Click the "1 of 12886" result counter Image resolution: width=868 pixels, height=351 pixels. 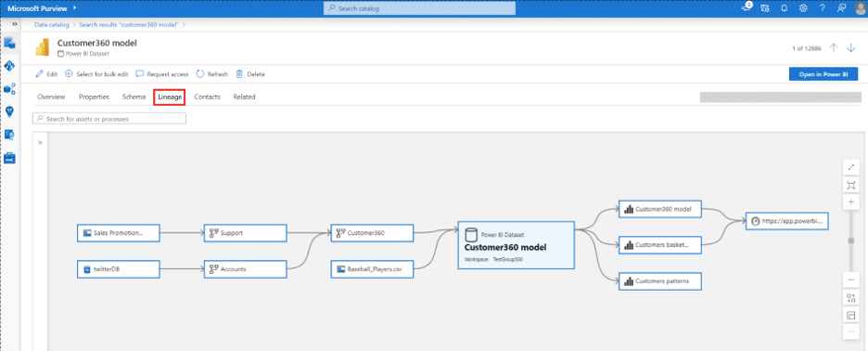click(807, 49)
